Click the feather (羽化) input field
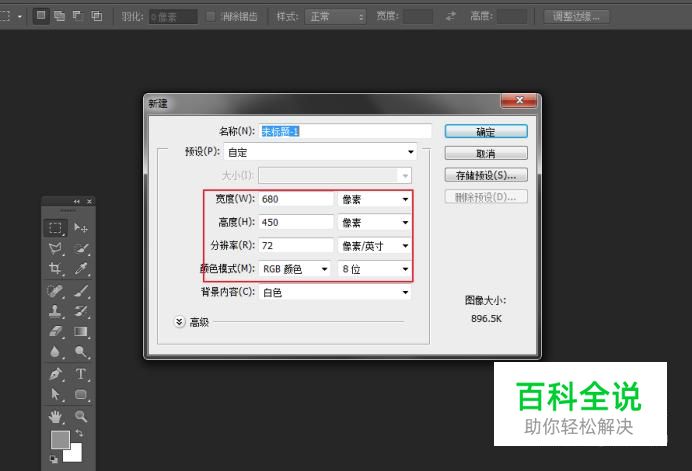This screenshot has width=692, height=471. pyautogui.click(x=173, y=17)
